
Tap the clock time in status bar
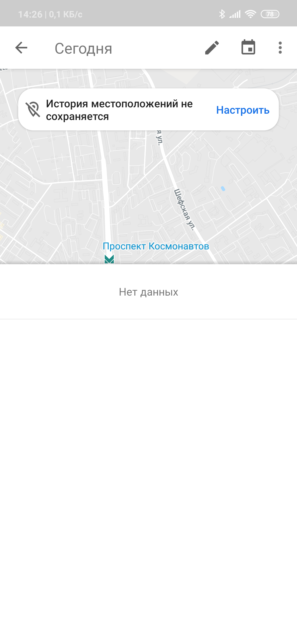point(30,14)
